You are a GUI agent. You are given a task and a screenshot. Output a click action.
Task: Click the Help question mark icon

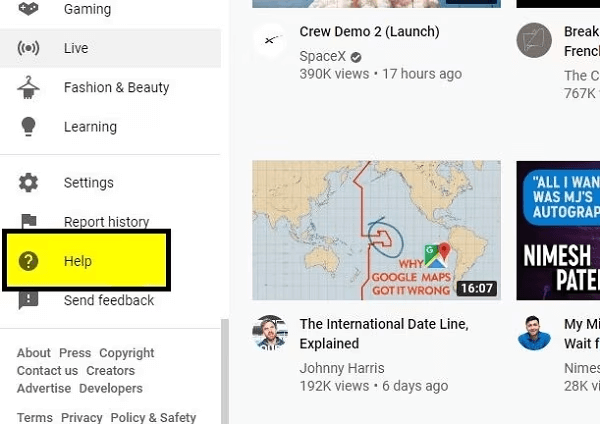29,261
